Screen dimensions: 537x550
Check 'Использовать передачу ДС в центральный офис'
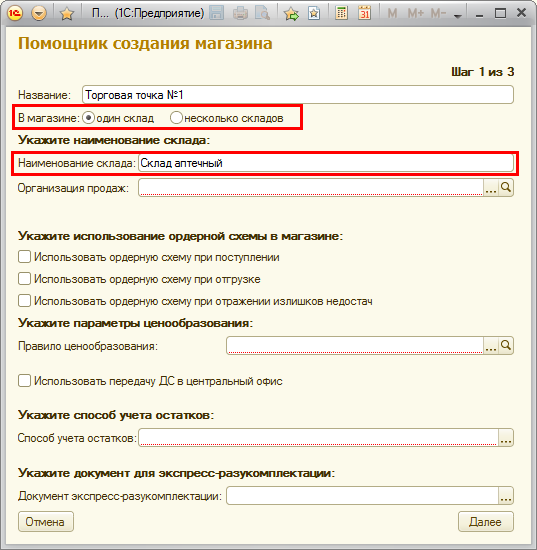click(24, 381)
